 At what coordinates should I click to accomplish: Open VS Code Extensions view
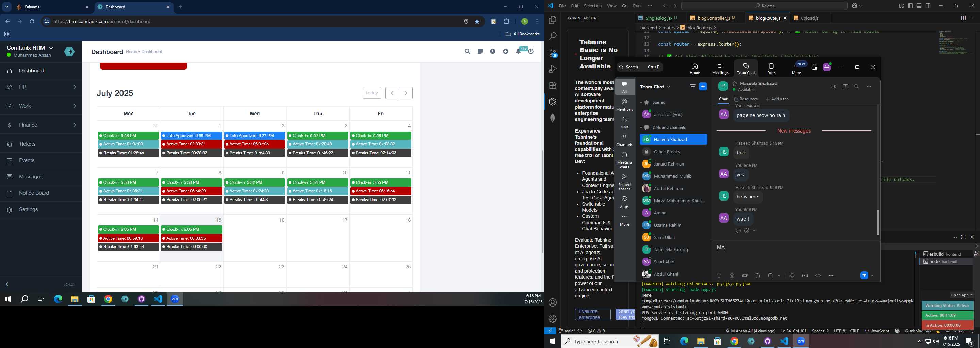pyautogui.click(x=553, y=86)
